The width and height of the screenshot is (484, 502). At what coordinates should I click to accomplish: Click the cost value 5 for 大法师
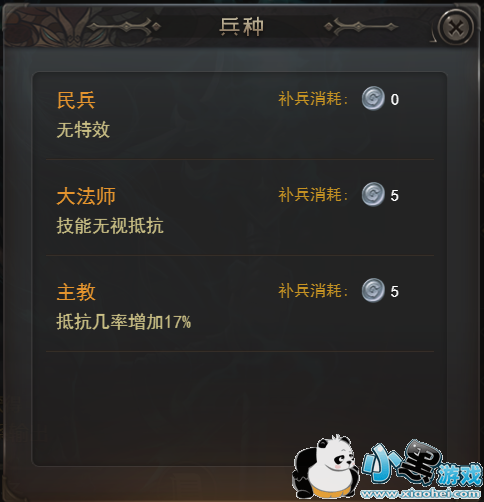(x=395, y=196)
